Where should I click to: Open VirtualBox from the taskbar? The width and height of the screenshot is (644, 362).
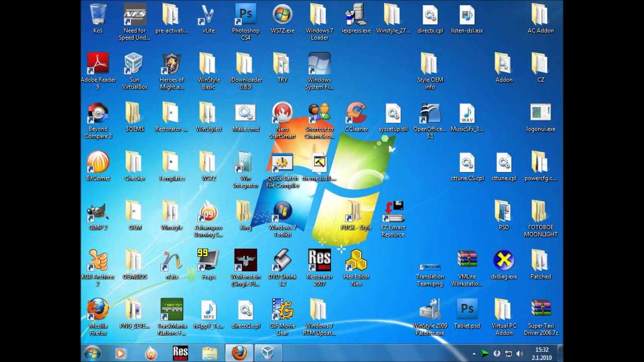[268, 353]
